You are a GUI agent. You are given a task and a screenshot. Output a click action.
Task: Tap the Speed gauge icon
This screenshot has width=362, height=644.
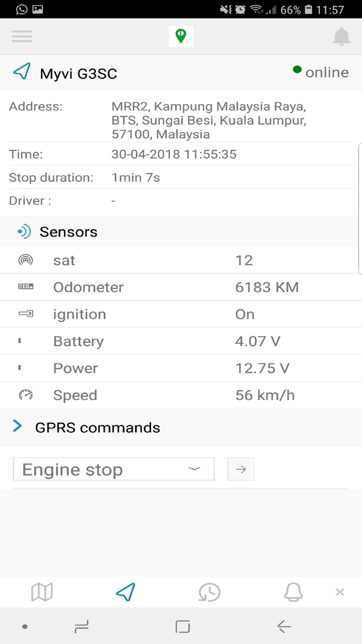[26, 395]
